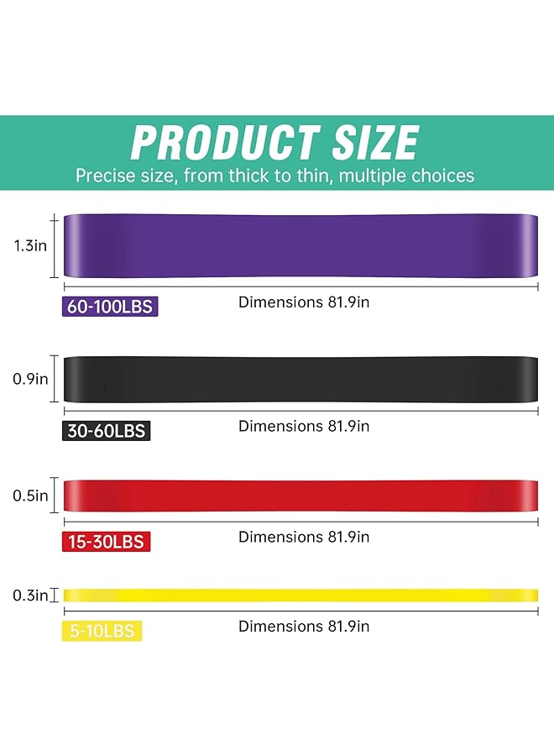Image resolution: width=554 pixels, height=756 pixels.
Task: Click the 0.5in width measurement
Action: (x=29, y=496)
